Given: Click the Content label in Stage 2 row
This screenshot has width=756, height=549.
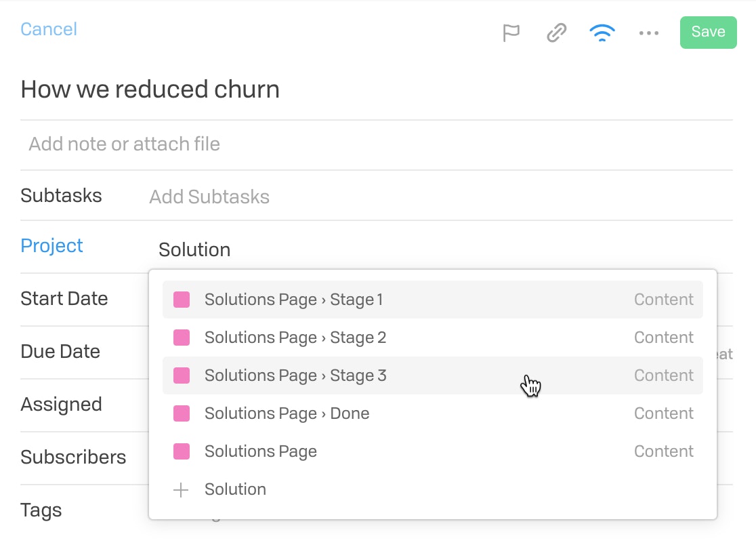Looking at the screenshot, I should [664, 338].
